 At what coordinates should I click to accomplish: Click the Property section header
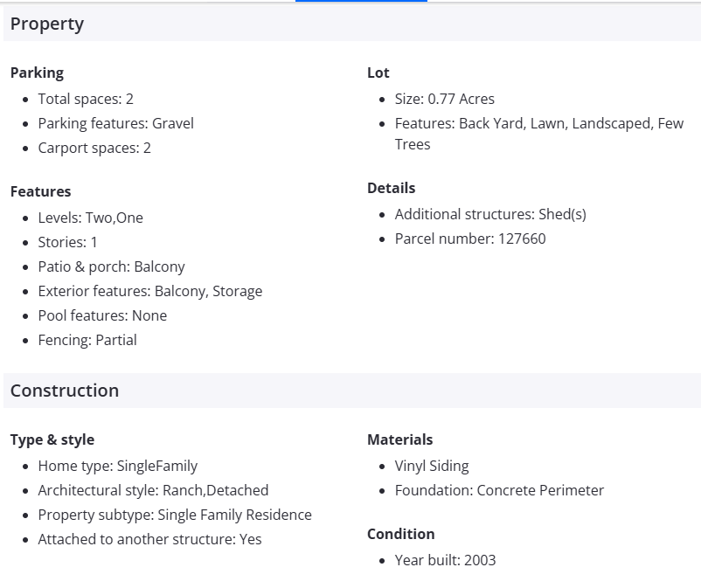[47, 24]
